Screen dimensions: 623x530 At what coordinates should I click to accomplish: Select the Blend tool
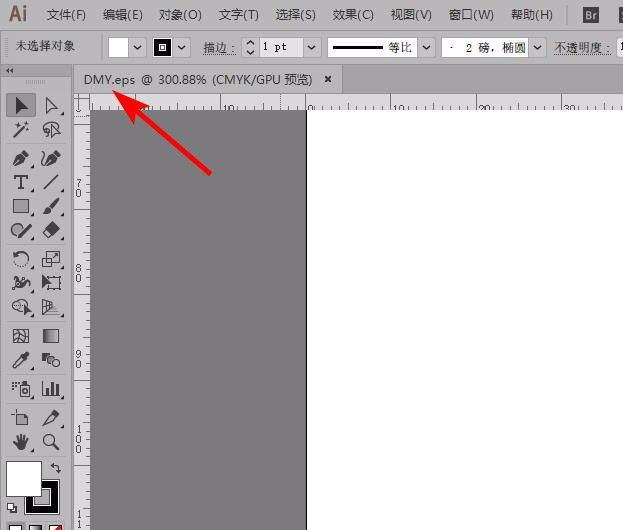click(51, 360)
